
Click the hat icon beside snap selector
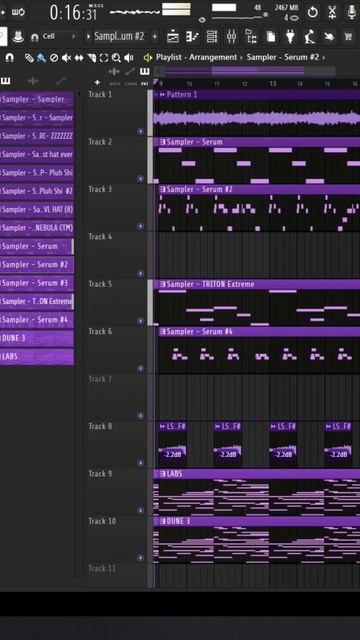18,36
